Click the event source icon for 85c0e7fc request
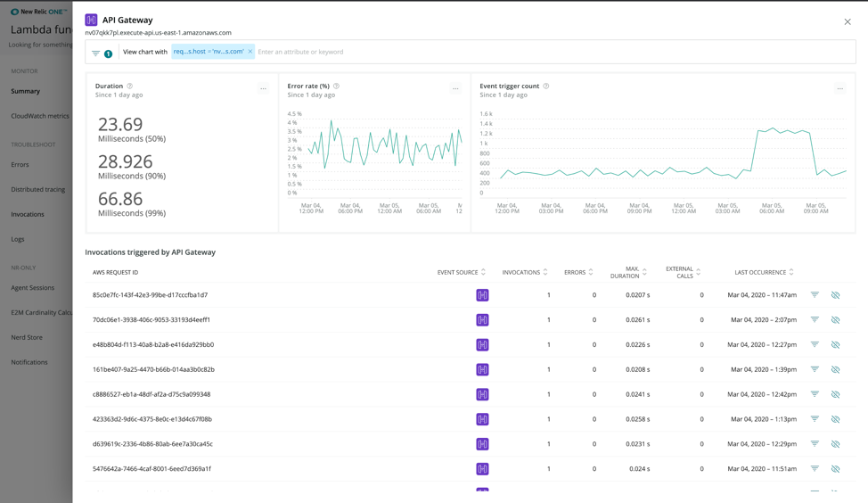 (x=482, y=295)
